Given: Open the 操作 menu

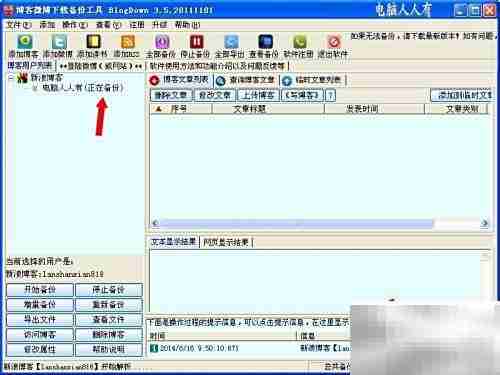Looking at the screenshot, I should click(75, 25).
